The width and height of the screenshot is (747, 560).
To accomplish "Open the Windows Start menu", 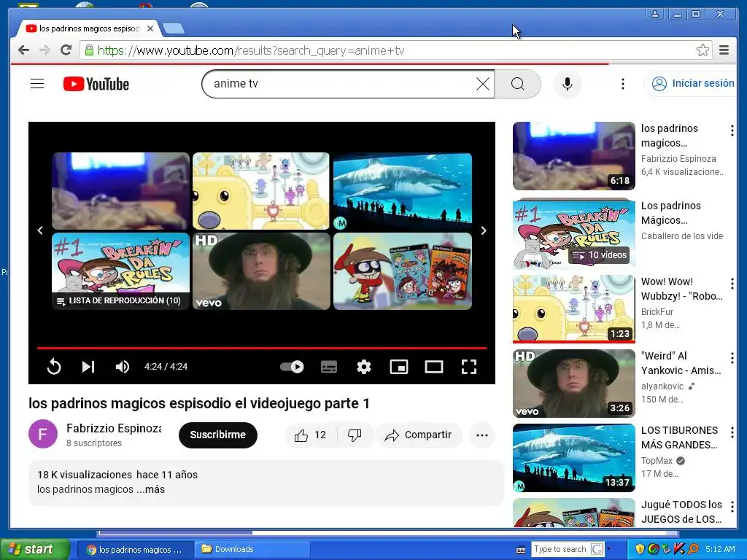I will click(35, 549).
